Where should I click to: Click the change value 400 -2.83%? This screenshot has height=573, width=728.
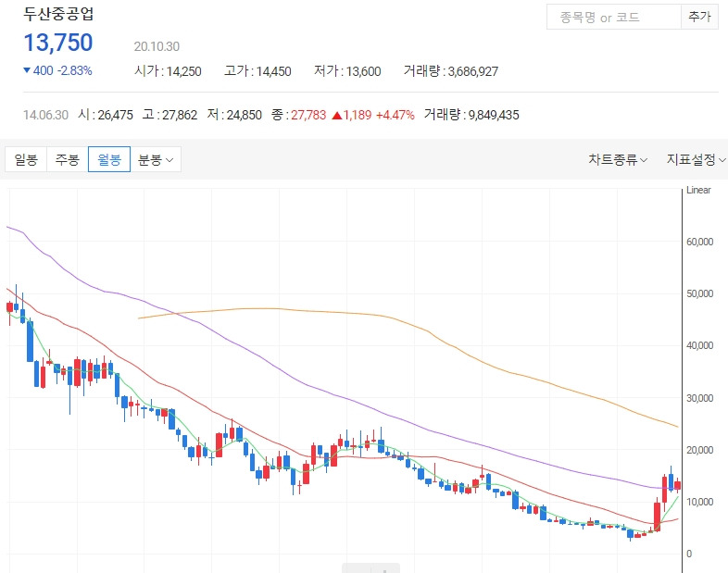click(58, 70)
